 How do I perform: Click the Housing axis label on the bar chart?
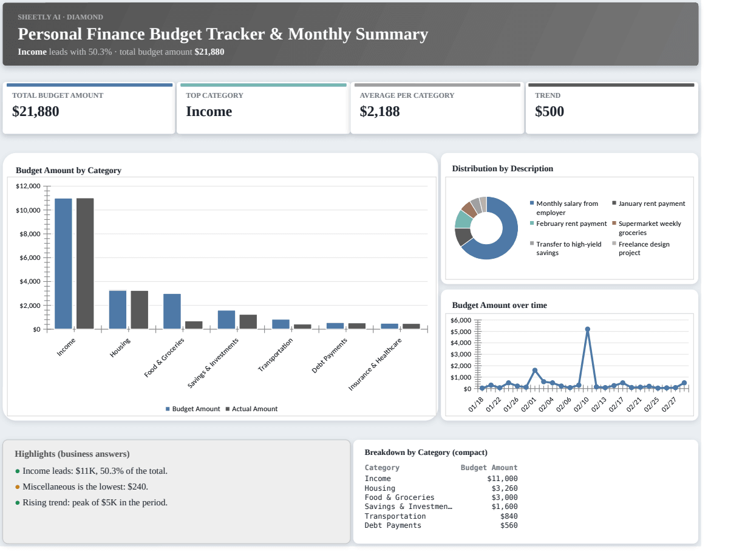pos(120,347)
